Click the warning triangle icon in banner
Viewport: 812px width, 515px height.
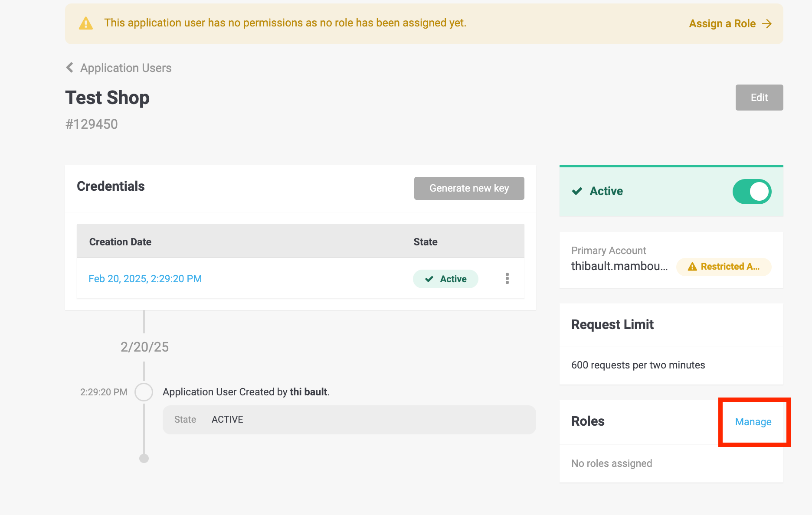86,23
